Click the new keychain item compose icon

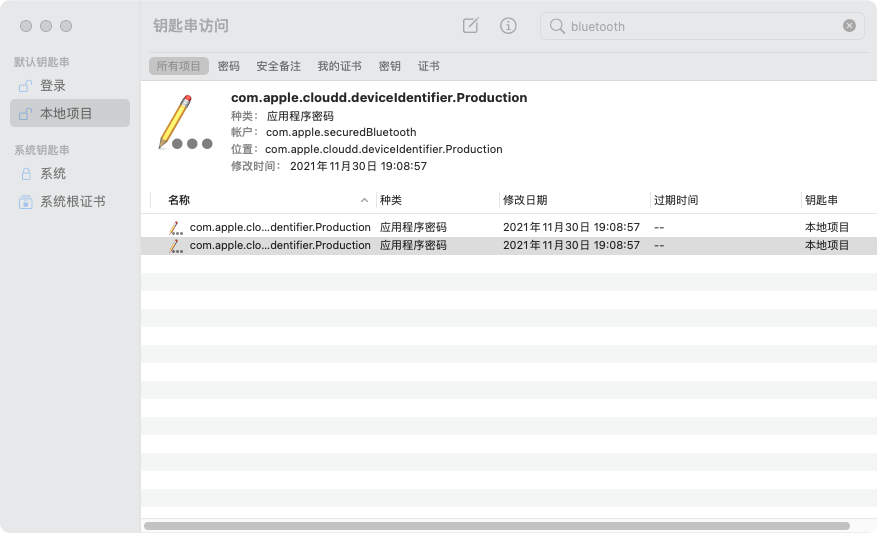(470, 26)
